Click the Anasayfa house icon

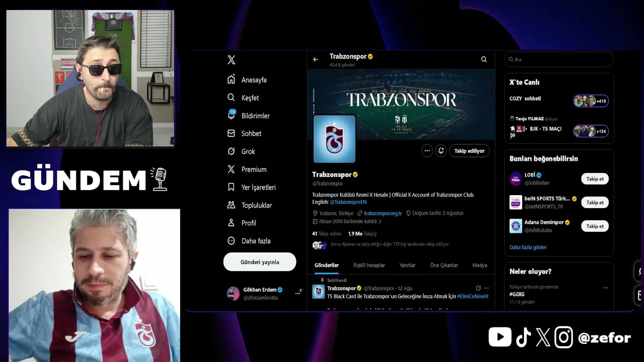231,79
